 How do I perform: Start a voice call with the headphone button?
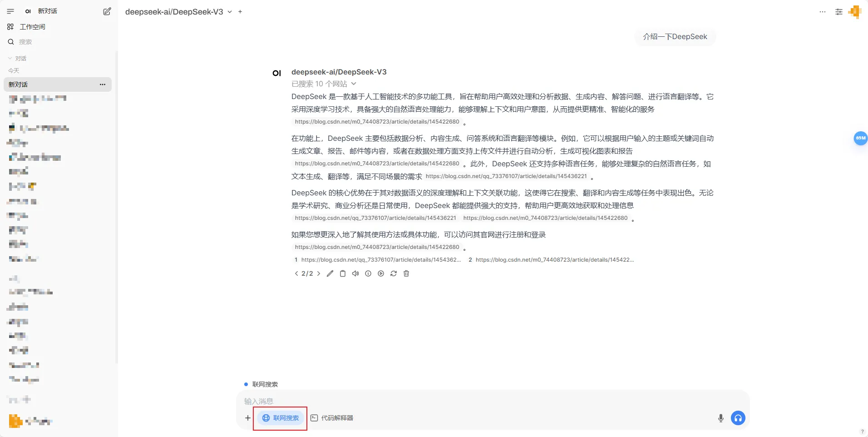pos(738,418)
